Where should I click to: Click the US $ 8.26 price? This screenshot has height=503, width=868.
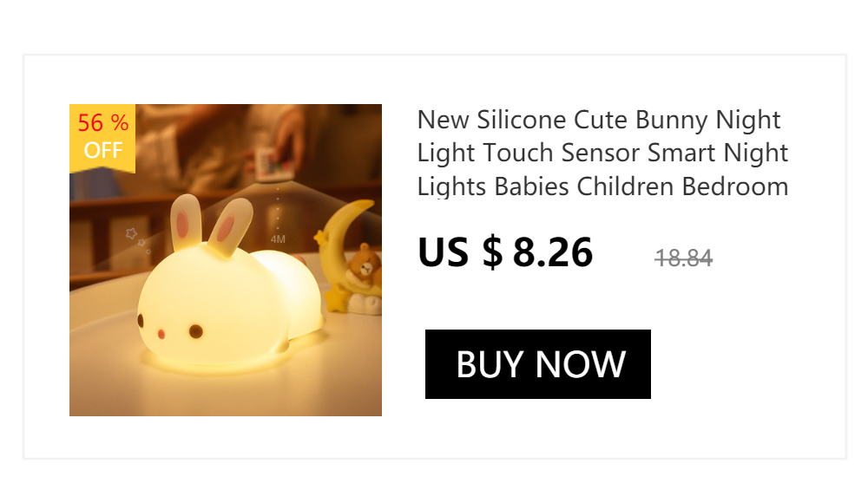tap(505, 252)
